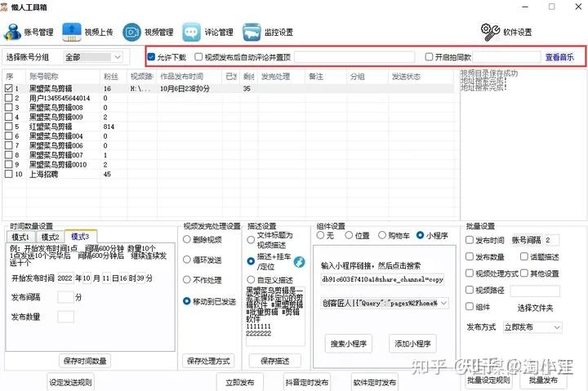The height and width of the screenshot is (391, 588).
Task: Click 软件定时发布 button
Action: click(x=374, y=382)
